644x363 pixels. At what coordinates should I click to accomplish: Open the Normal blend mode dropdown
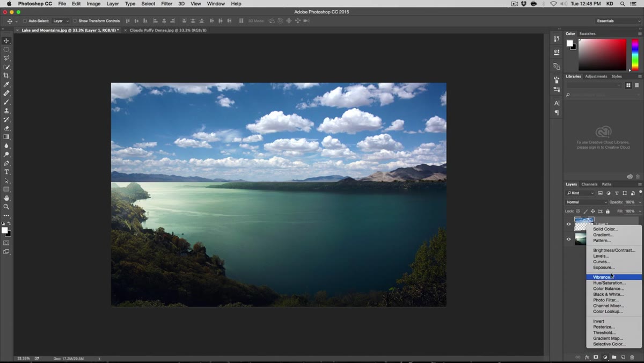click(586, 202)
